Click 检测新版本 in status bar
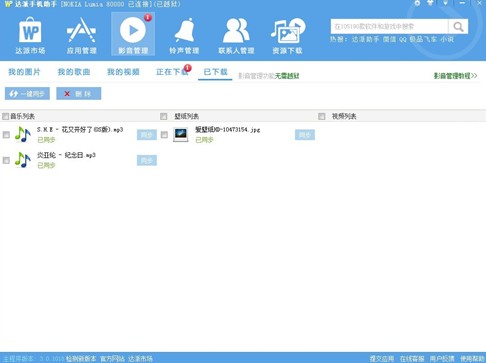Screen dimensions: 486x363 click(x=81, y=359)
